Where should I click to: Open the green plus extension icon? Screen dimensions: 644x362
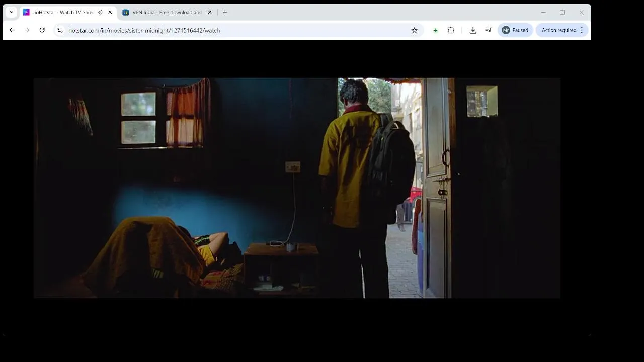(x=435, y=30)
